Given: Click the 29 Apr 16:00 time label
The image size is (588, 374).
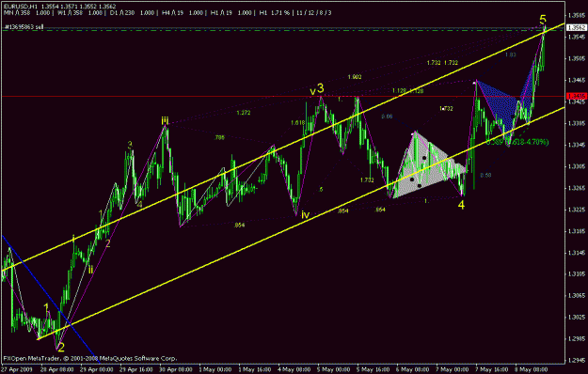Looking at the screenshot, I should point(136,369).
